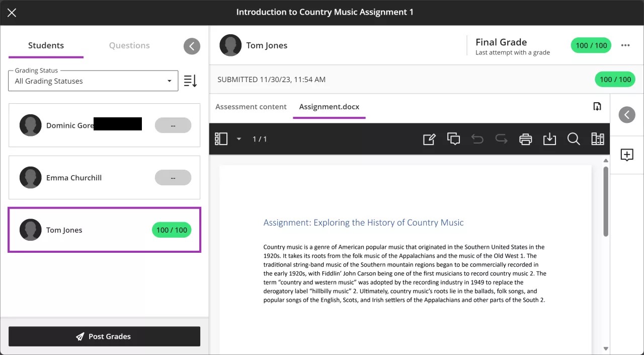Image resolution: width=644 pixels, height=355 pixels.
Task: Collapse the student list panel arrow
Action: (192, 46)
